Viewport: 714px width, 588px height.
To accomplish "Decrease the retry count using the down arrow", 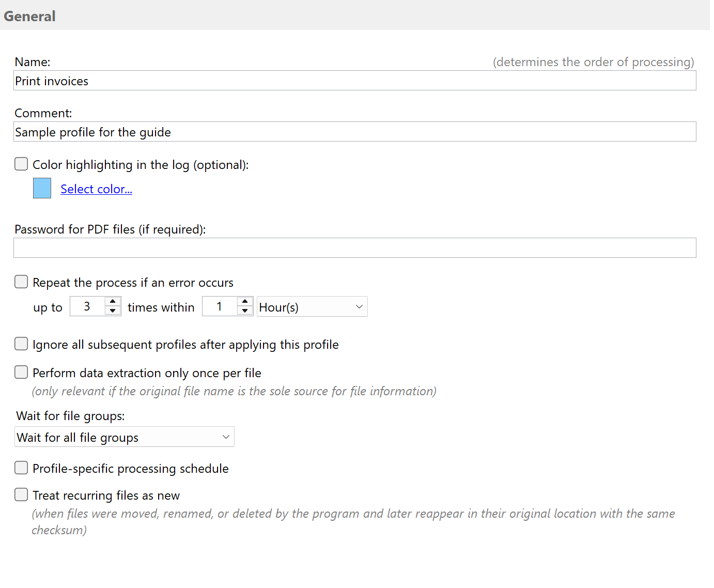I will coord(112,311).
